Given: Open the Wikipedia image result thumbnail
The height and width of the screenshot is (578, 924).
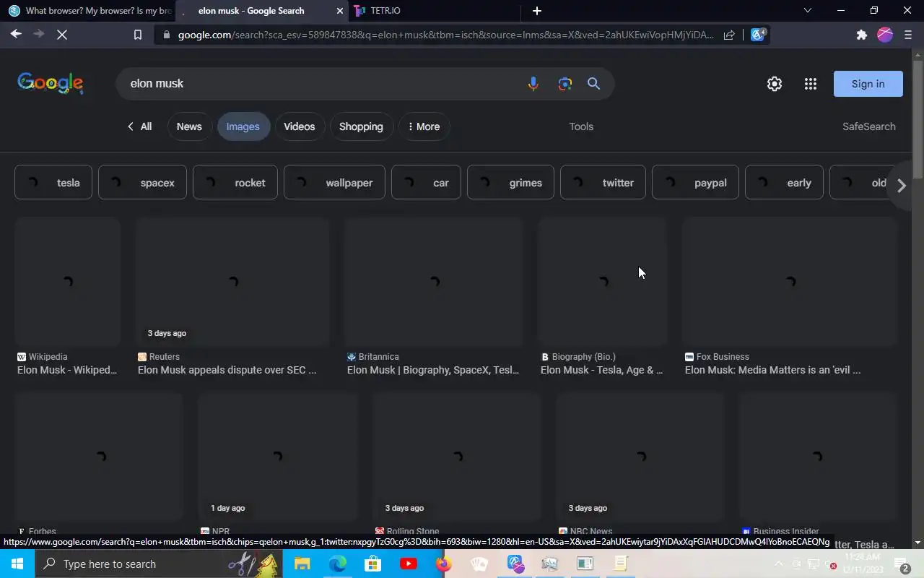Looking at the screenshot, I should tap(67, 282).
